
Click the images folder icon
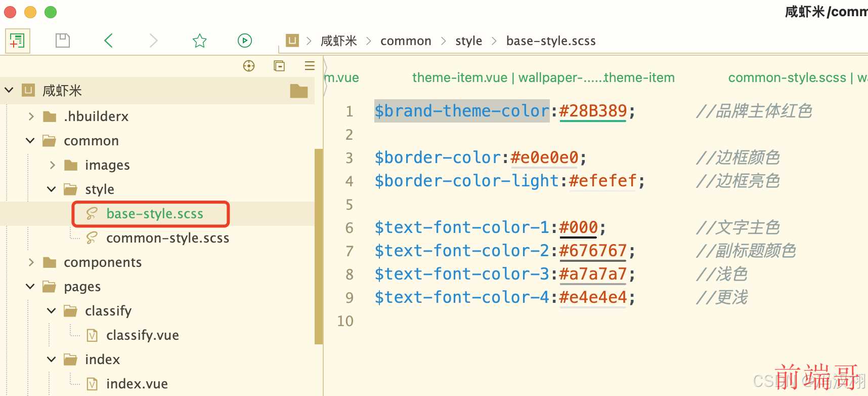coord(71,165)
